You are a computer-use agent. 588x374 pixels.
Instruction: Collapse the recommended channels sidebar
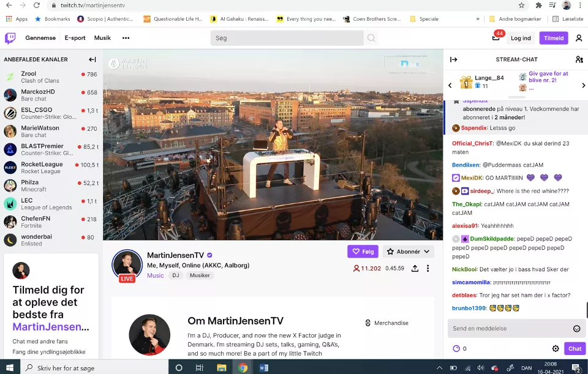point(92,59)
